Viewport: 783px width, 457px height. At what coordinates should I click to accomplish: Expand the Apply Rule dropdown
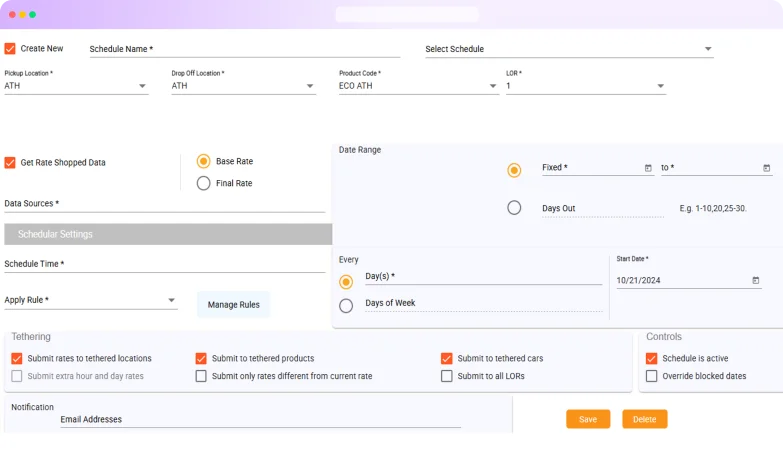pos(172,300)
